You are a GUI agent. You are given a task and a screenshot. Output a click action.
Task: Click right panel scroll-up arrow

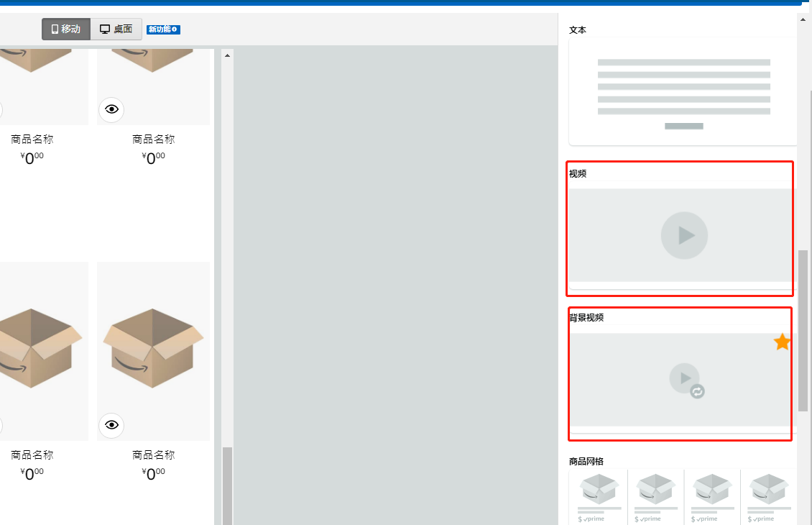[803, 19]
